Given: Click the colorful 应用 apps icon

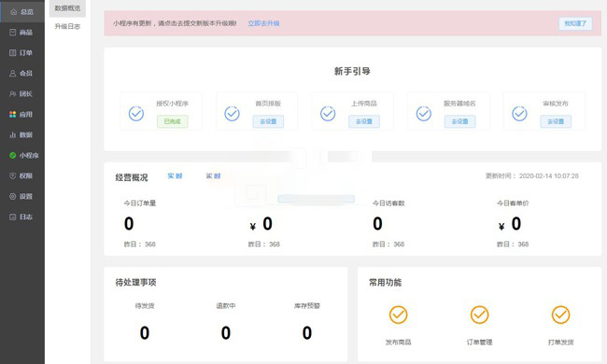Looking at the screenshot, I should coord(13,115).
